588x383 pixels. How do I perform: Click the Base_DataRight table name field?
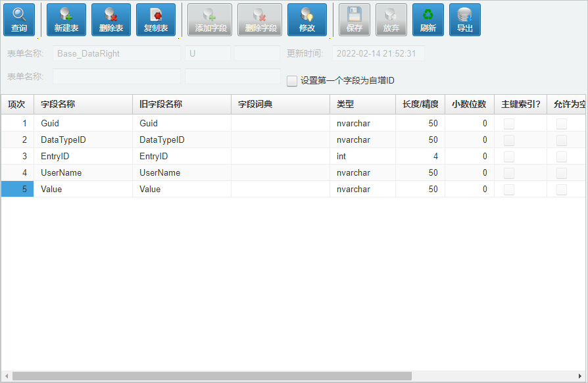pyautogui.click(x=116, y=54)
